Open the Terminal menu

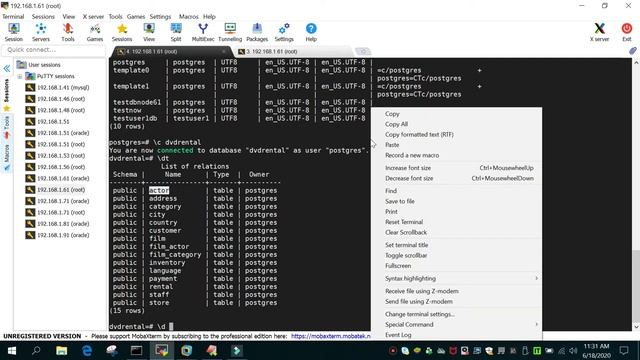point(13,17)
